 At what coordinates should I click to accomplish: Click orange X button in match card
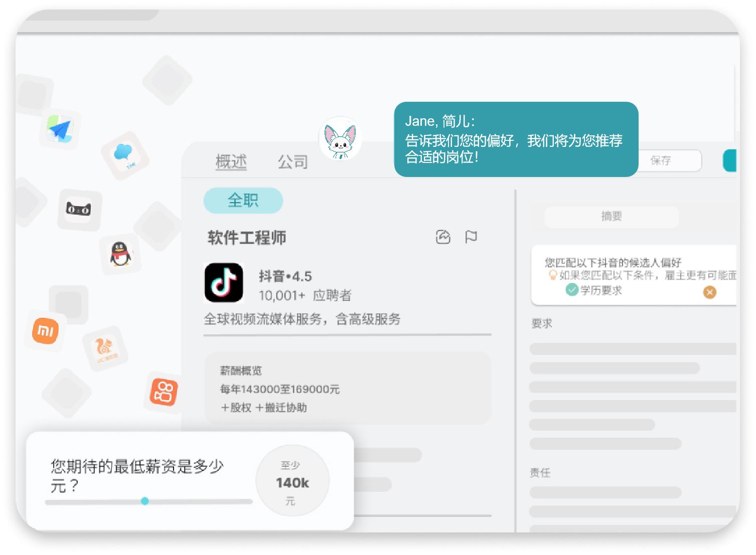(709, 292)
